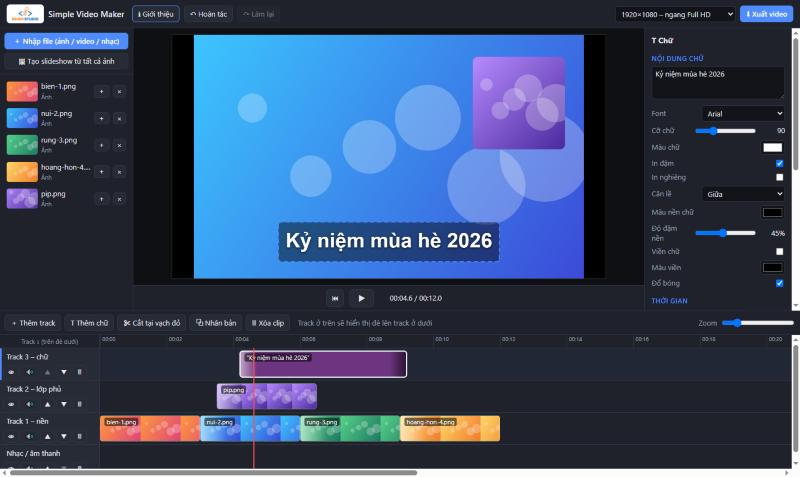This screenshot has width=800, height=477.
Task: Click Thêm chữ to add text
Action: (89, 323)
